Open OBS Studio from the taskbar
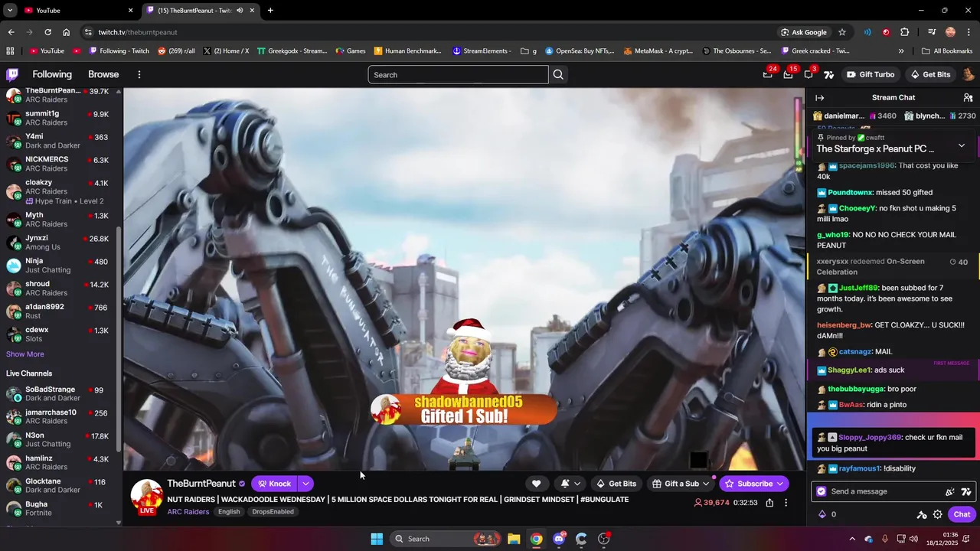The image size is (980, 551). (x=603, y=539)
